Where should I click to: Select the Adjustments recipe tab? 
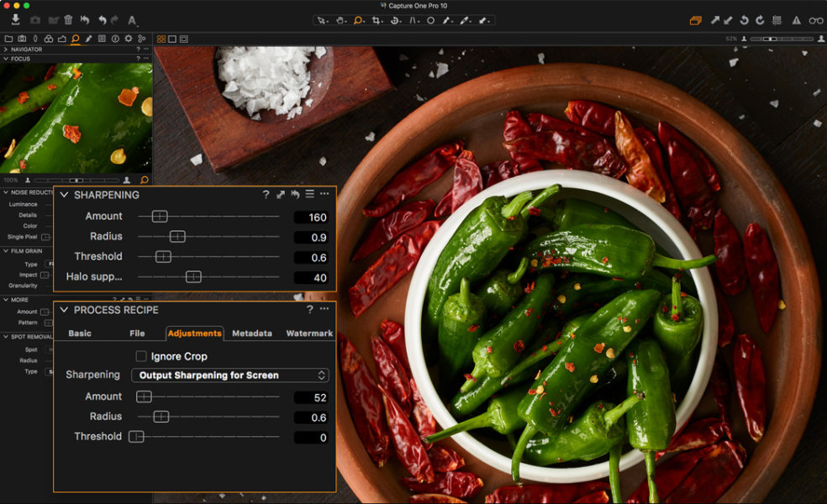[195, 333]
